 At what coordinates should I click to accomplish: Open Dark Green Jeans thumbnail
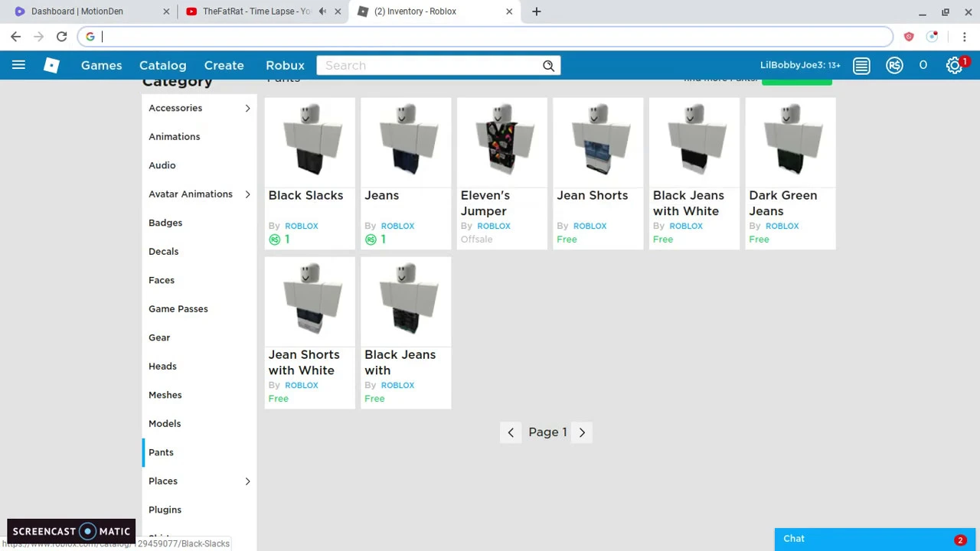[x=790, y=142]
